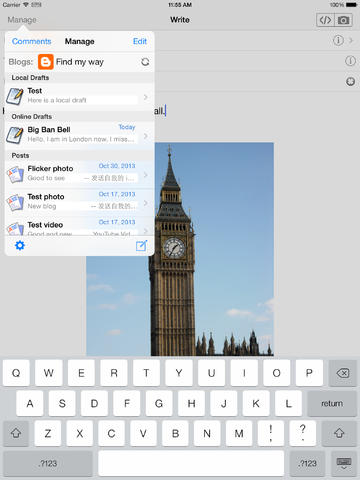
Task: Toggle the right shift key
Action: coord(339,433)
